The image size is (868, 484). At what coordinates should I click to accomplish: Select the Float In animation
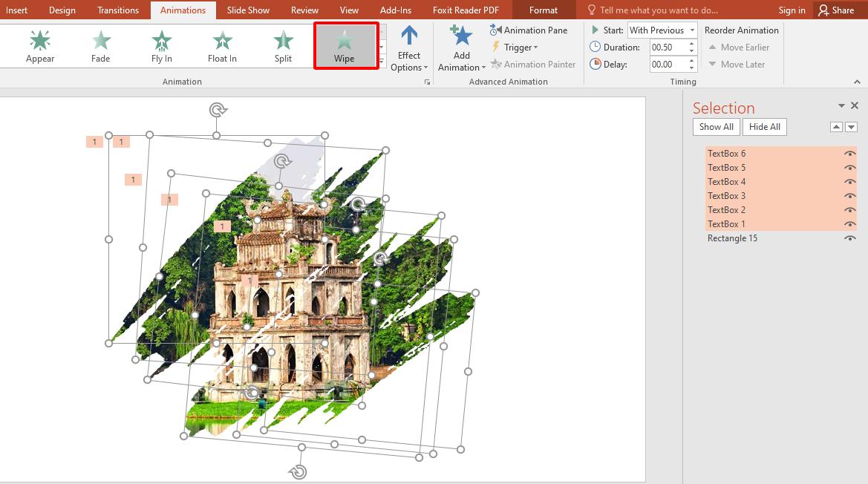(x=221, y=45)
